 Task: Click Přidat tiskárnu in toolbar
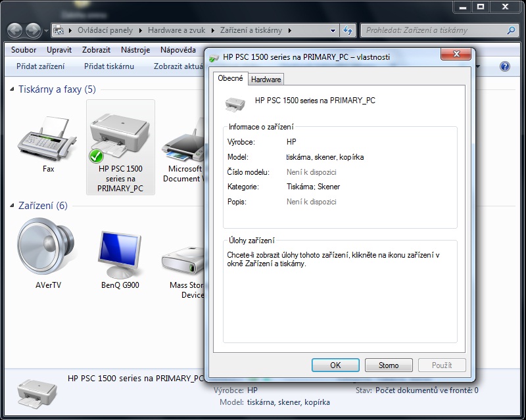[x=109, y=66]
